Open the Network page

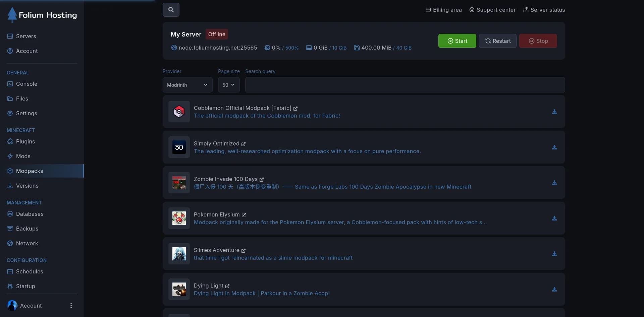[x=42, y=243]
